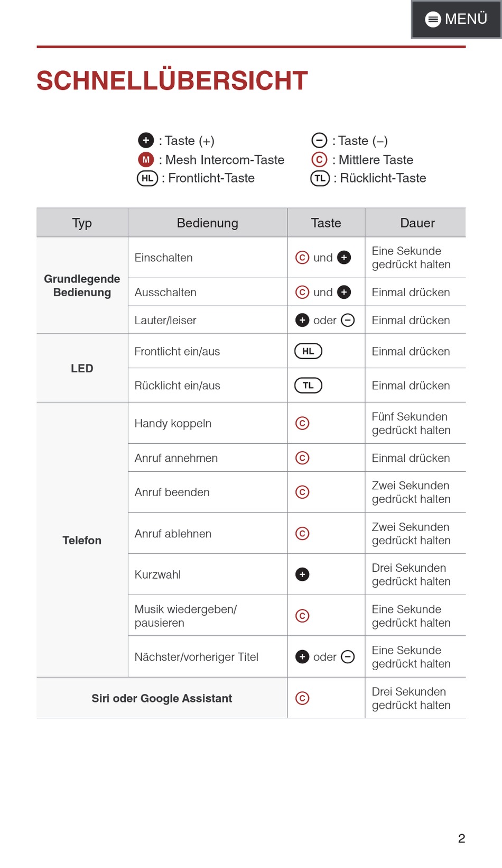
Task: Click the plus icon in Kurzwahl row
Action: pos(302,574)
